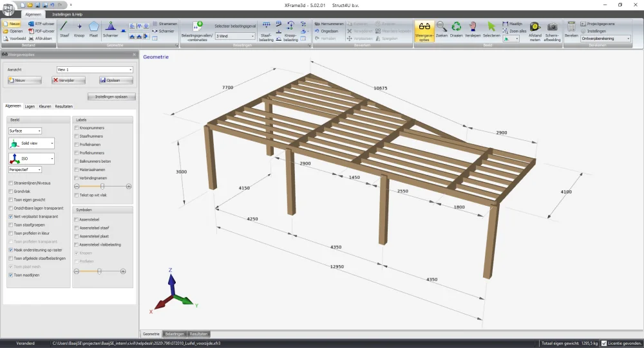
Task: Choose the Knoopbelasting tool
Action: [x=290, y=31]
